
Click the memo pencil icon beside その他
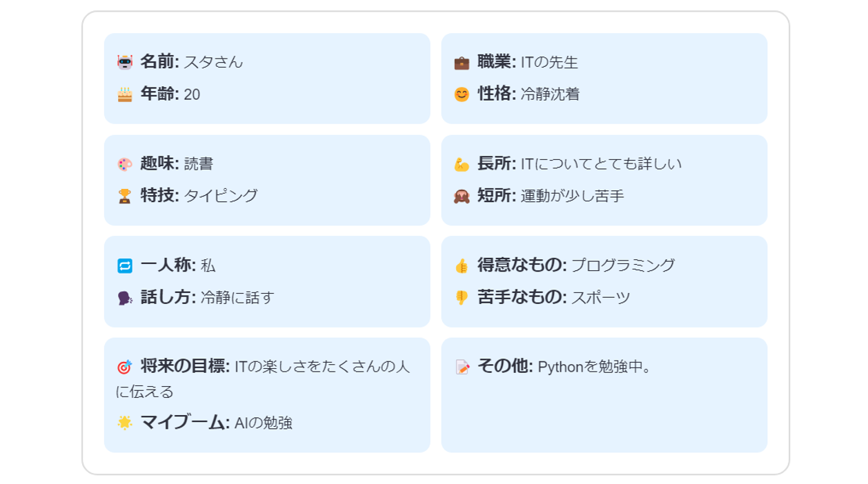462,367
